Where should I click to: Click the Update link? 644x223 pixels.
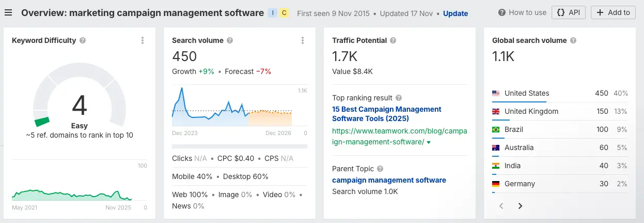[x=455, y=13]
